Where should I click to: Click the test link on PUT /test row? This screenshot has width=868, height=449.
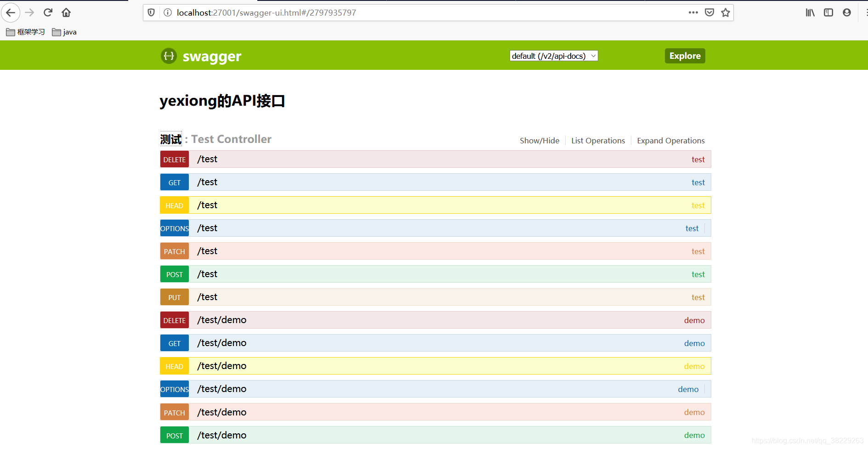(x=698, y=297)
